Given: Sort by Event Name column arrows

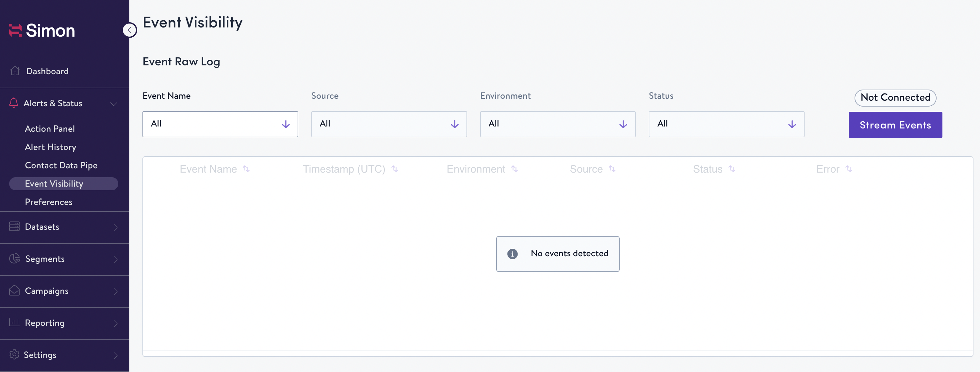Looking at the screenshot, I should tap(247, 169).
